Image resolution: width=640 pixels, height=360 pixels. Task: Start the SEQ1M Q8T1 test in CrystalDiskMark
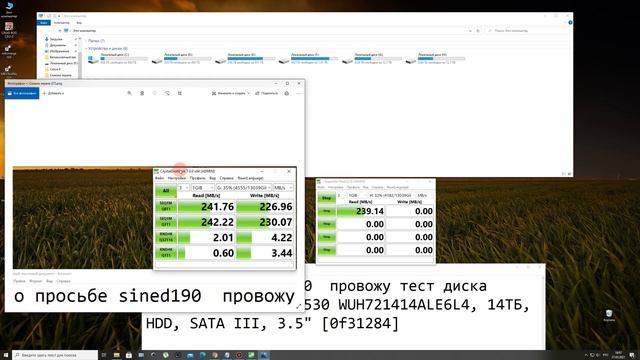tap(166, 206)
